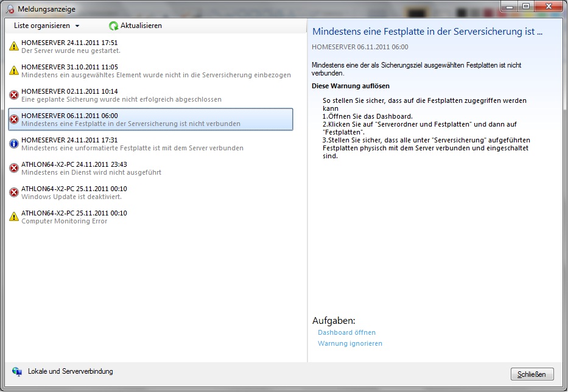Select alert 'Der Server wurde neu gestartet.'
The width and height of the screenshot is (568, 392).
point(151,46)
